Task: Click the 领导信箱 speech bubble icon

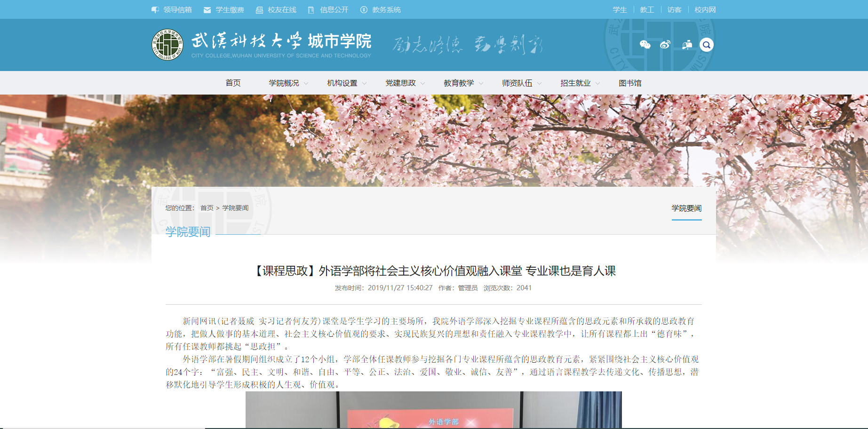Action: coord(155,10)
